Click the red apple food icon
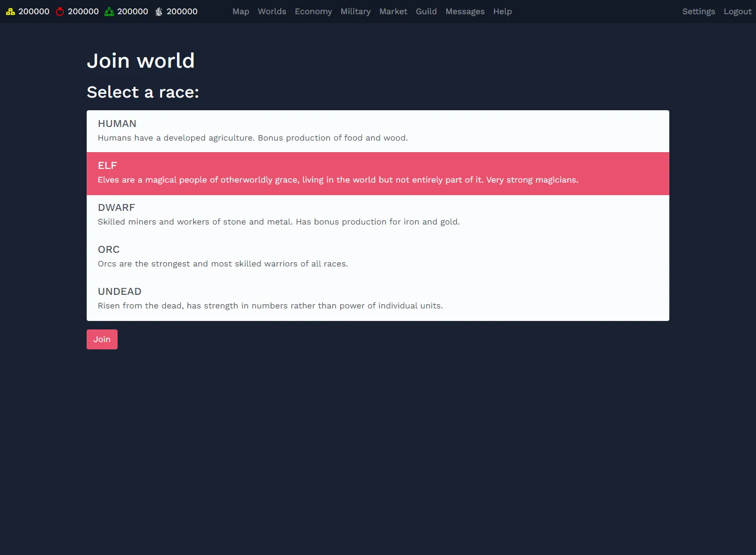 pos(60,12)
